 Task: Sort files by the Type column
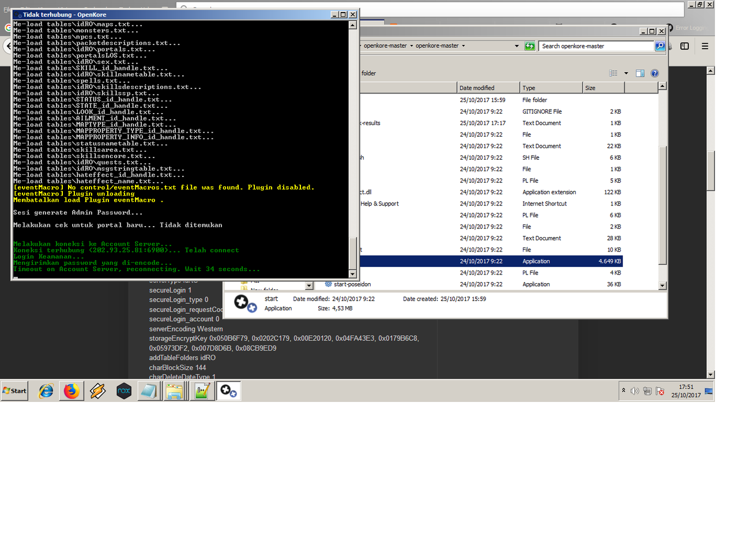[551, 88]
